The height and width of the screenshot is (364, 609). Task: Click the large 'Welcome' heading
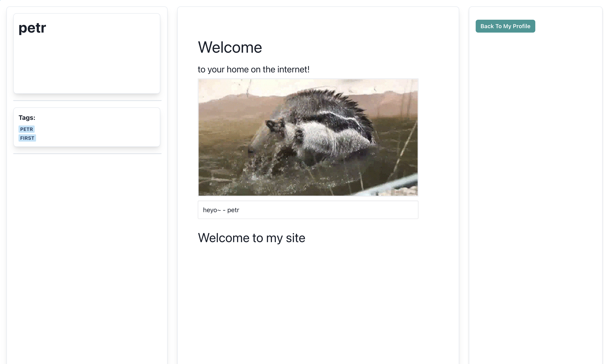pyautogui.click(x=230, y=47)
